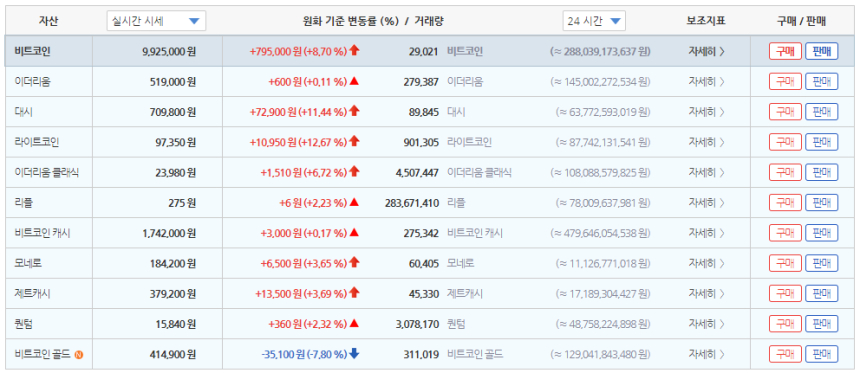
Task: Select the 퀀텀 asset name
Action: pos(24,324)
